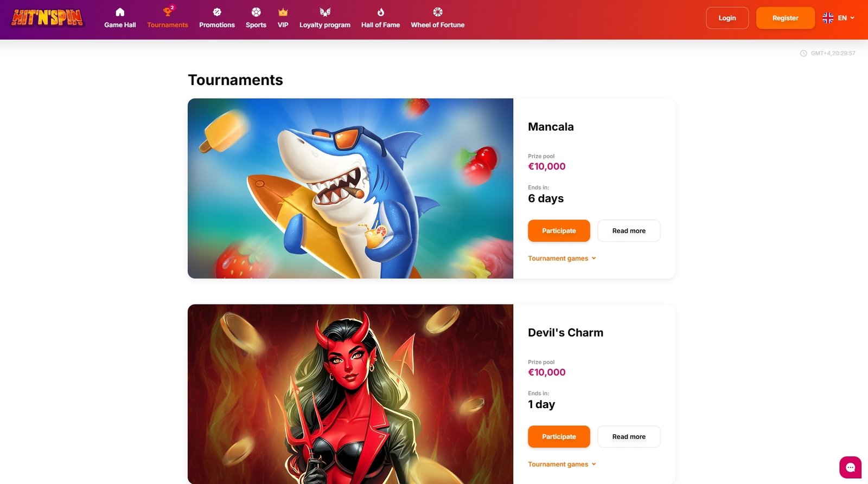The height and width of the screenshot is (484, 868).
Task: Click the Register button
Action: click(785, 18)
